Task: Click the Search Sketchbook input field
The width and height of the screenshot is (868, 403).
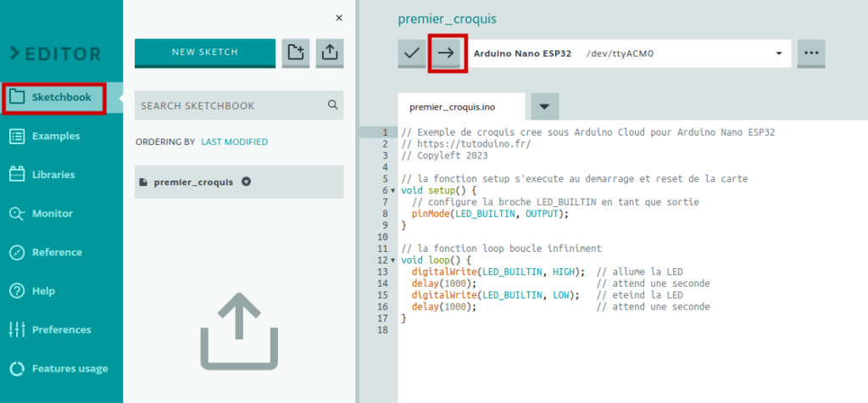Action: coord(239,105)
